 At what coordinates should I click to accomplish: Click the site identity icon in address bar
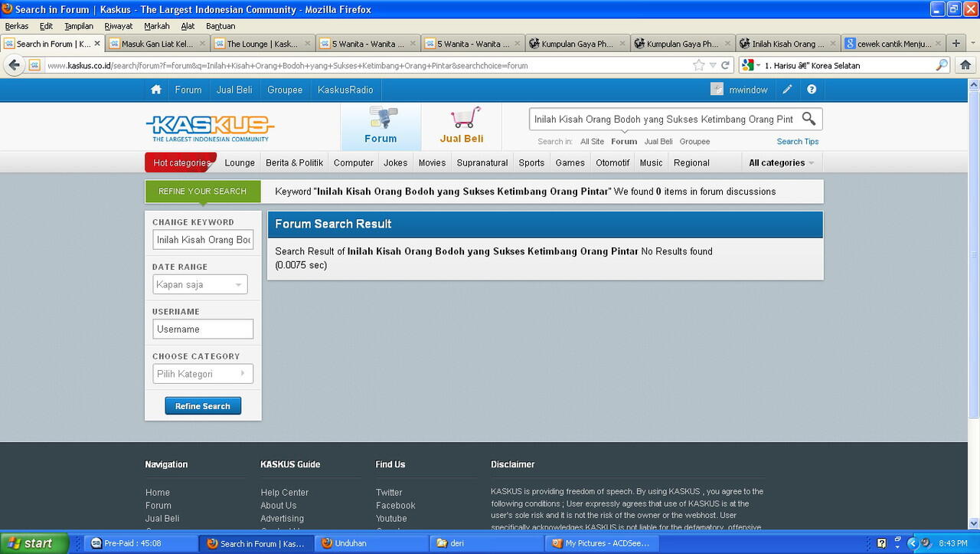34,65
